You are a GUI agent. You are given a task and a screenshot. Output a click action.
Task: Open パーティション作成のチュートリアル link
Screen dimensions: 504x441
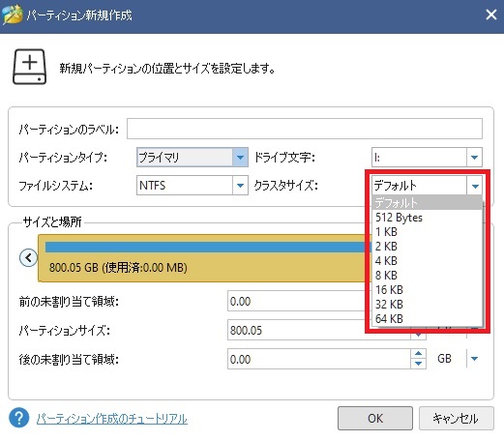(112, 419)
